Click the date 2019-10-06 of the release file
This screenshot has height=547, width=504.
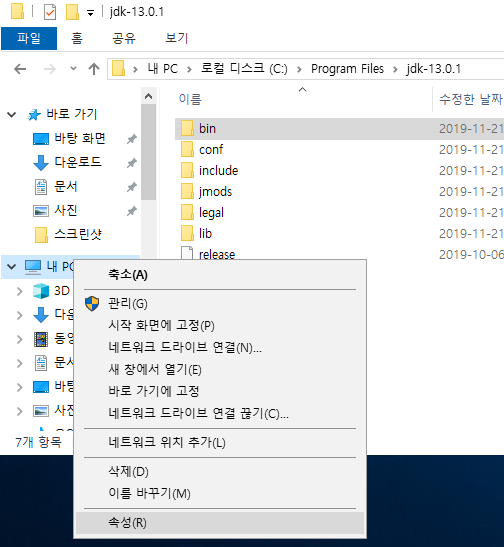[471, 254]
